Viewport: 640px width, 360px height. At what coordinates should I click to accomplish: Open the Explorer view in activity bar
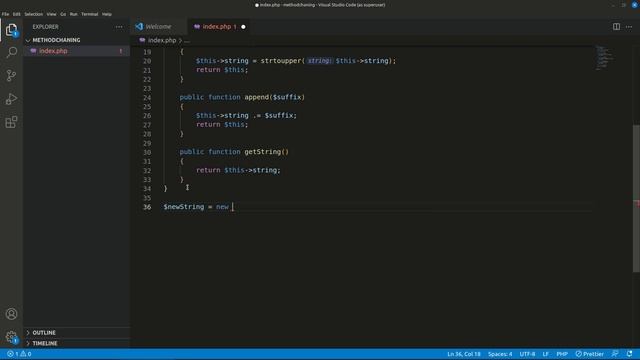11,30
